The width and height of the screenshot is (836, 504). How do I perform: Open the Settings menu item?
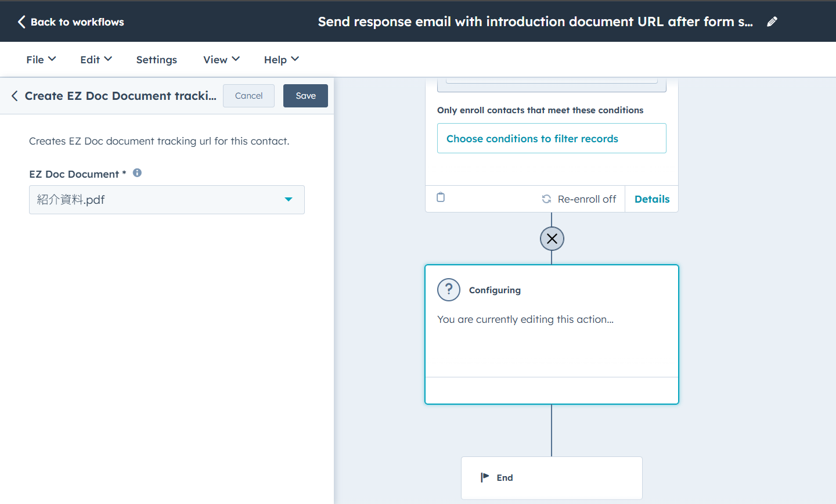point(156,59)
